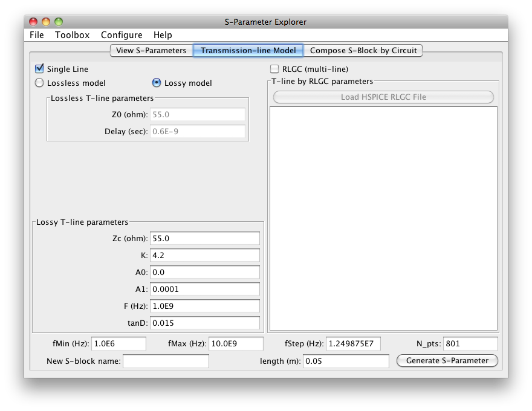
Task: Click the Generate S-Parameter button
Action: (x=447, y=361)
